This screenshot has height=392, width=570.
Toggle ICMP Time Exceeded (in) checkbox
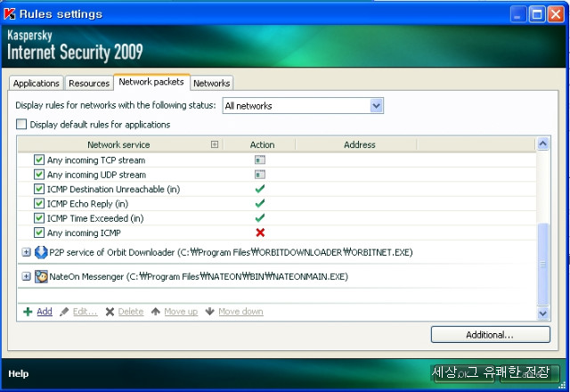(x=39, y=217)
